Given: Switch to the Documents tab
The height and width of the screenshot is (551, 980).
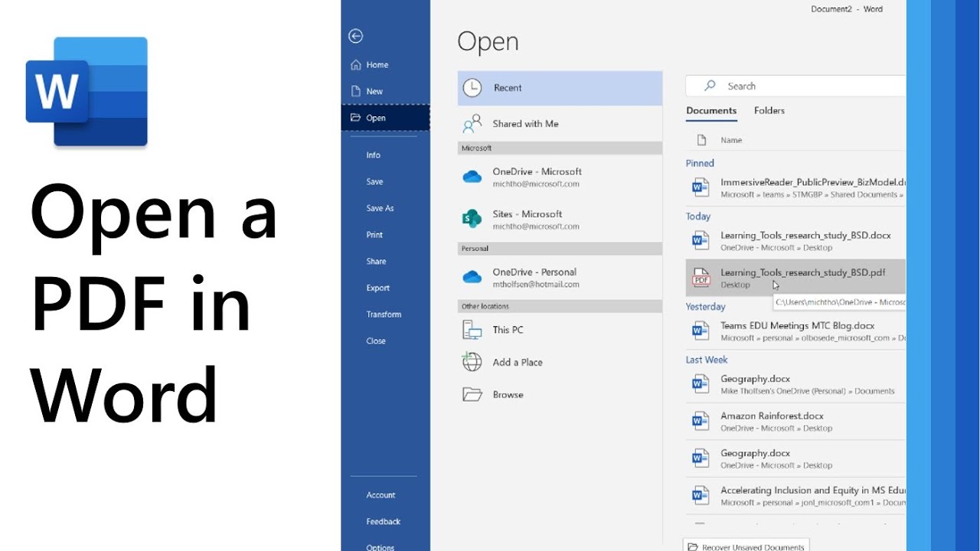Looking at the screenshot, I should pos(711,110).
